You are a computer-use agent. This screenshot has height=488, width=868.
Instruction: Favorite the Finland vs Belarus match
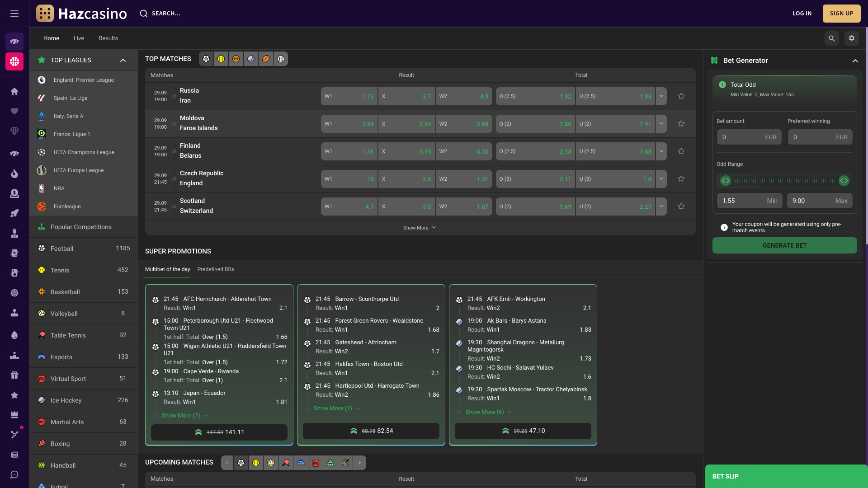[x=681, y=151]
